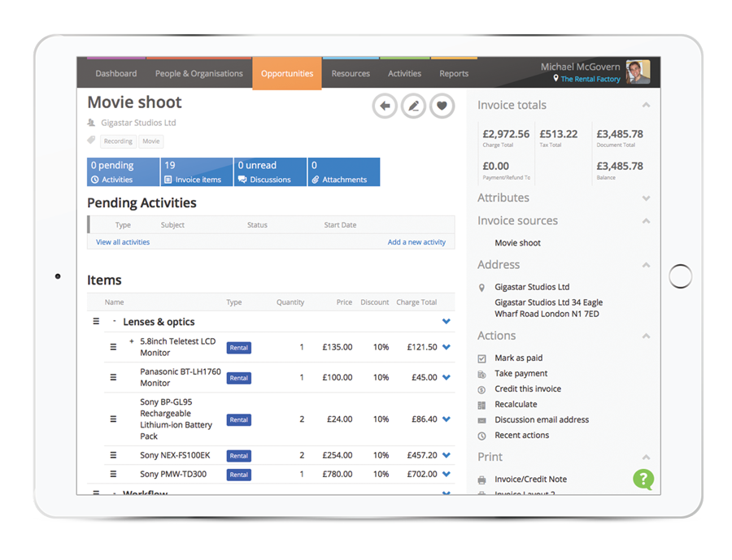Image resolution: width=732 pixels, height=560 pixels.
Task: Click the Credit this invoice icon
Action: tap(481, 389)
